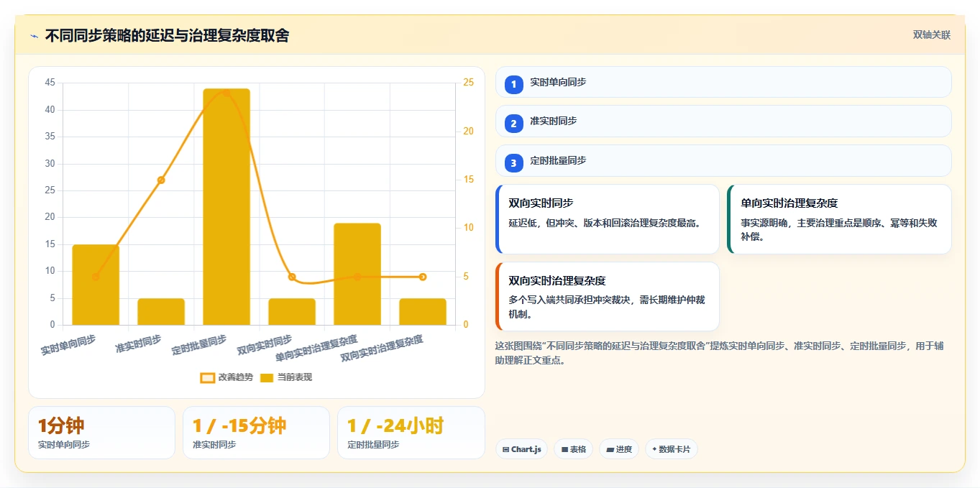Select the 准实时同步 list row
This screenshot has width=980, height=488.
click(x=723, y=121)
